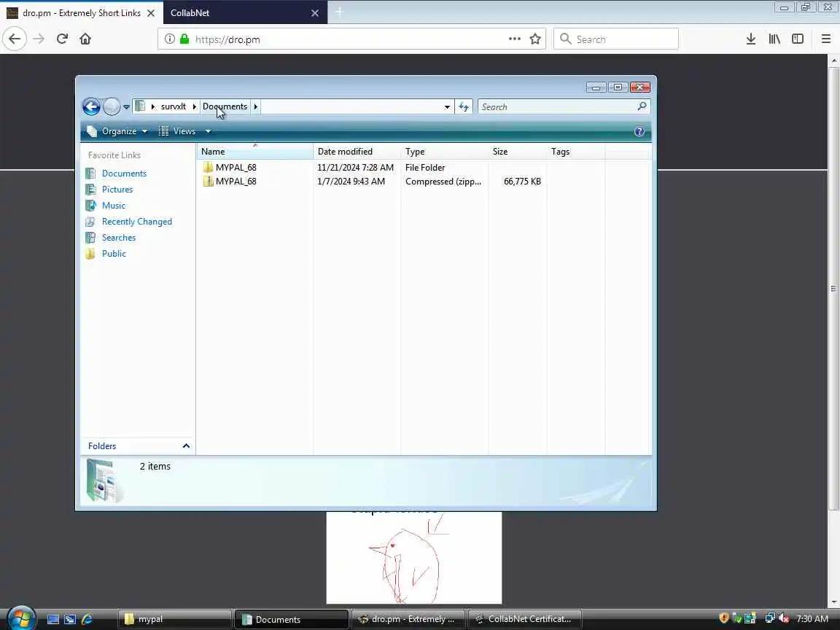Click the volume muted tray icon

[783, 618]
